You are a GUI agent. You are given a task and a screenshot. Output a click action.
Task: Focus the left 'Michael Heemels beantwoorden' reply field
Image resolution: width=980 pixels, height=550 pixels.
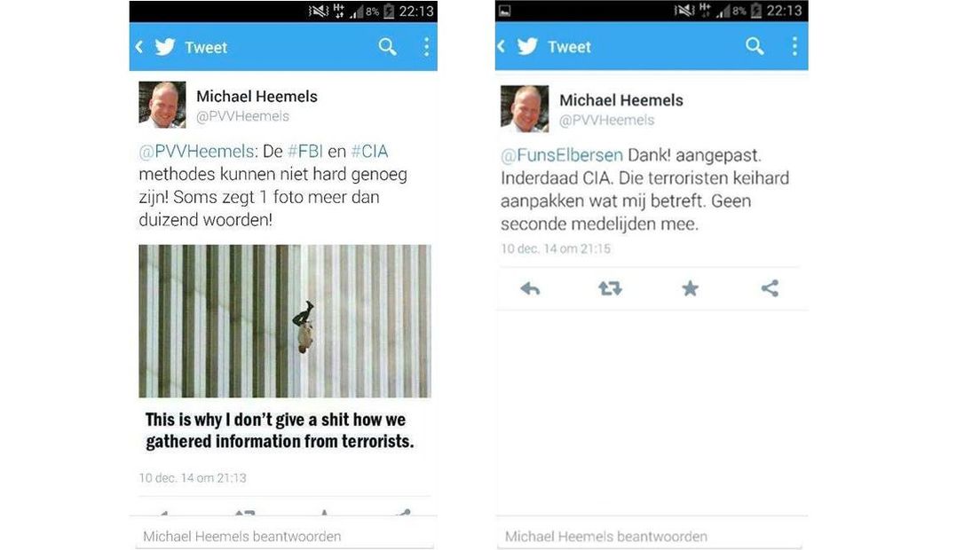click(x=284, y=537)
